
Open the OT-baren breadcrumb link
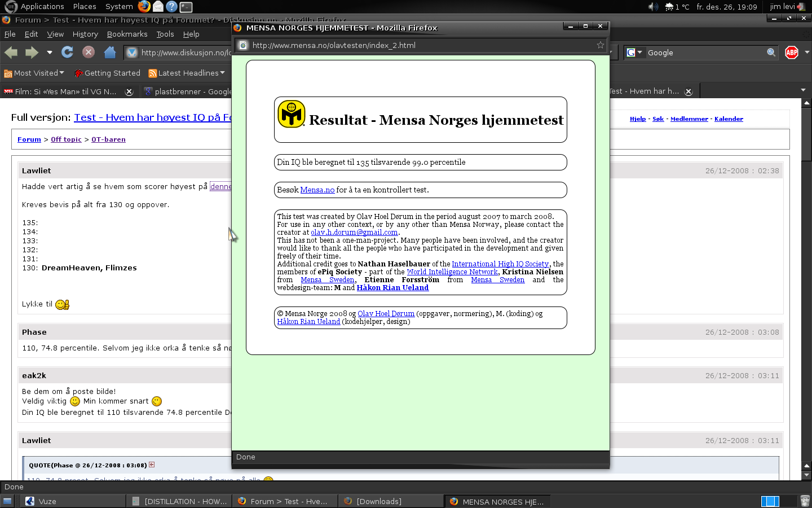point(108,139)
